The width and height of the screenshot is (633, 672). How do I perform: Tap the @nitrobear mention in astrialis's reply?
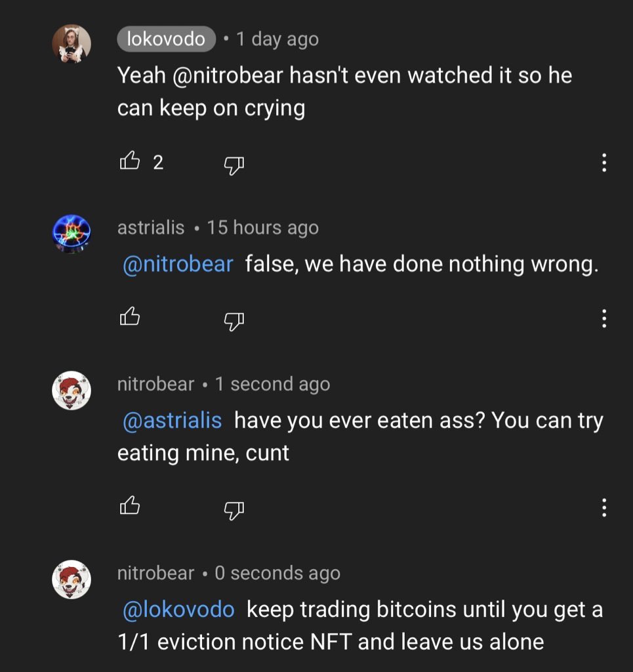click(x=178, y=264)
